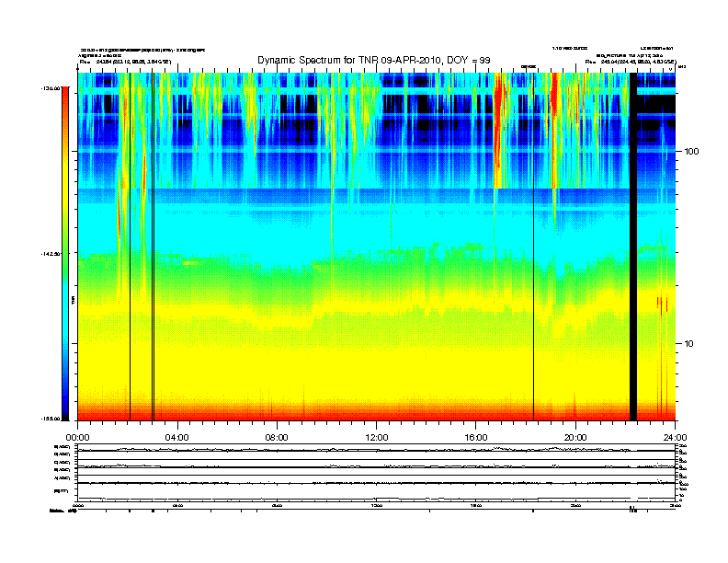Click the 24:00 time axis label

675,438
